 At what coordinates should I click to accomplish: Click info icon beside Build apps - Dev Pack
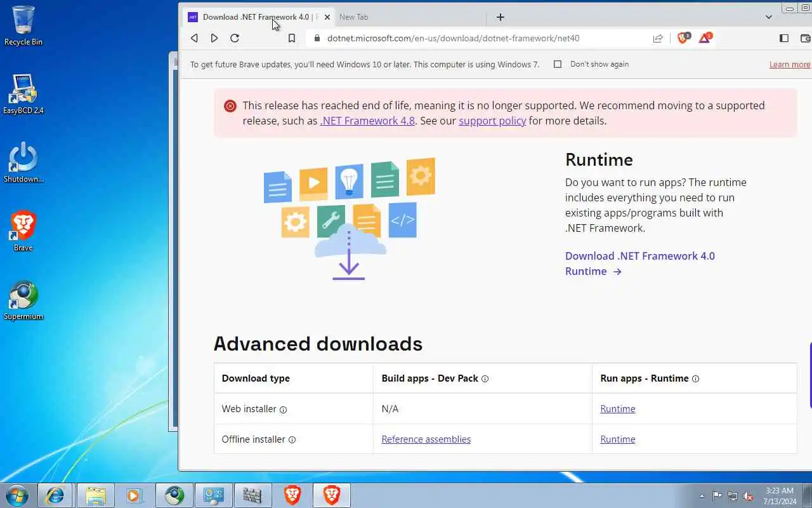485,378
